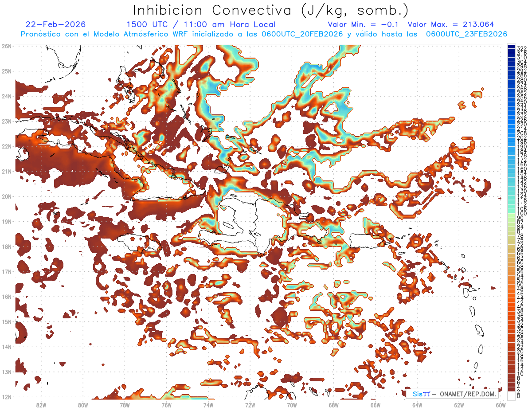Click the 72W longitude label
The image size is (532, 411).
[x=250, y=405]
